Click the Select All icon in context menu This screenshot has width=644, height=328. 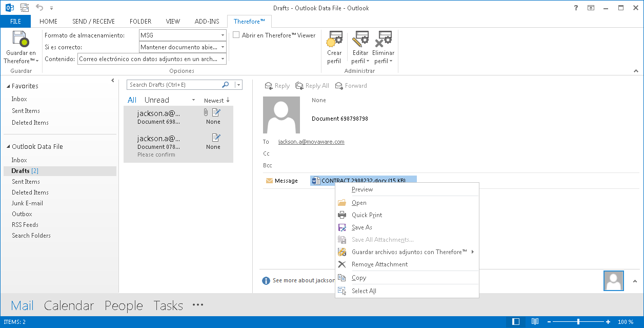[342, 291]
